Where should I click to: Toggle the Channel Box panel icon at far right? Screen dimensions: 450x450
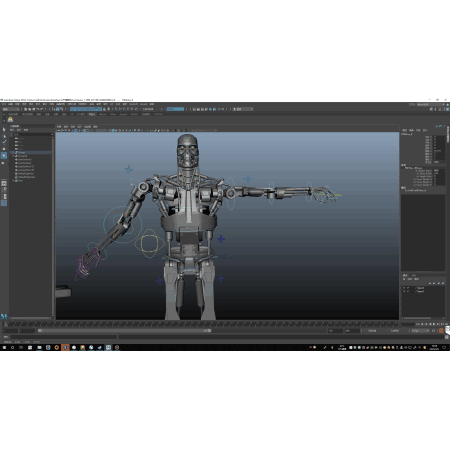coord(447,109)
